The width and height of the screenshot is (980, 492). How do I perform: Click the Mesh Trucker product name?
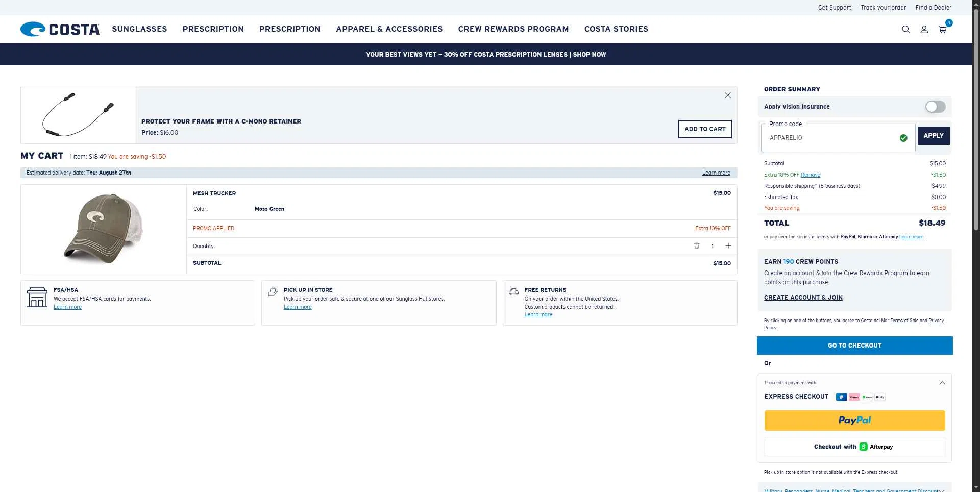pyautogui.click(x=214, y=194)
